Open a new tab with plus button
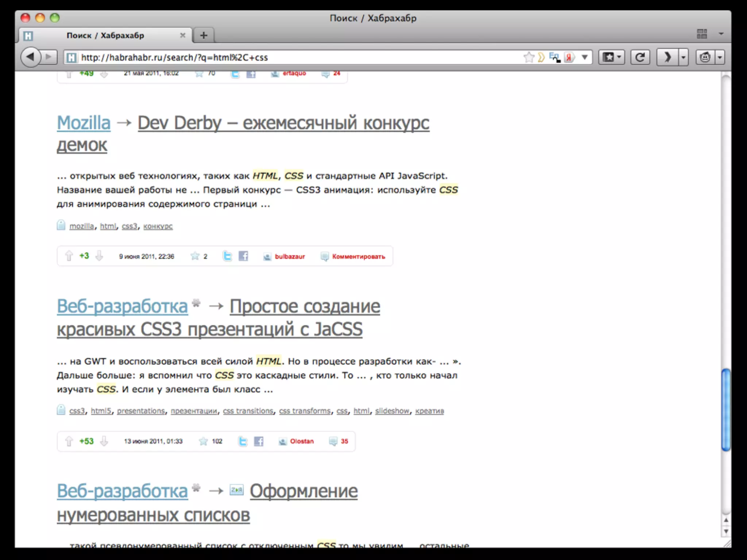 pos(204,35)
